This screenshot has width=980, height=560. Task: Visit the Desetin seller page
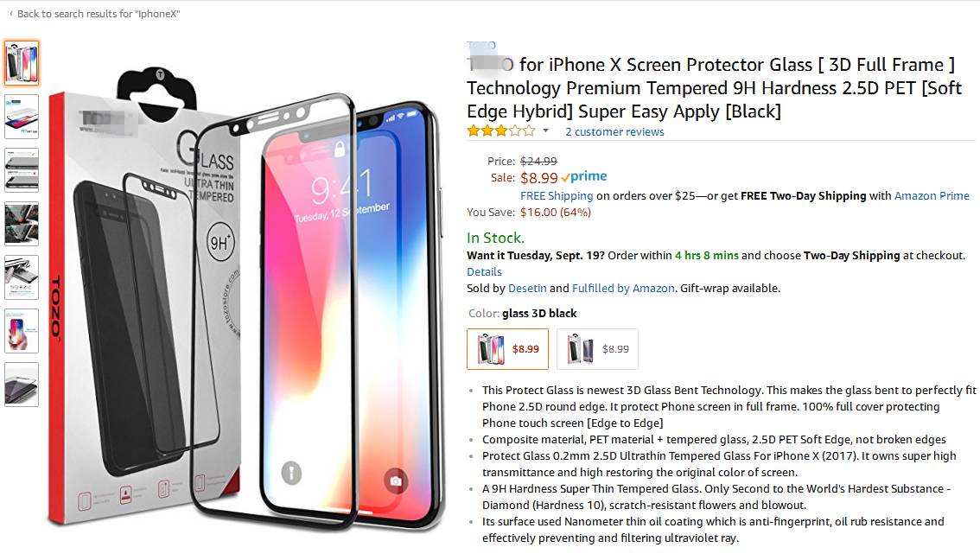pyautogui.click(x=527, y=288)
